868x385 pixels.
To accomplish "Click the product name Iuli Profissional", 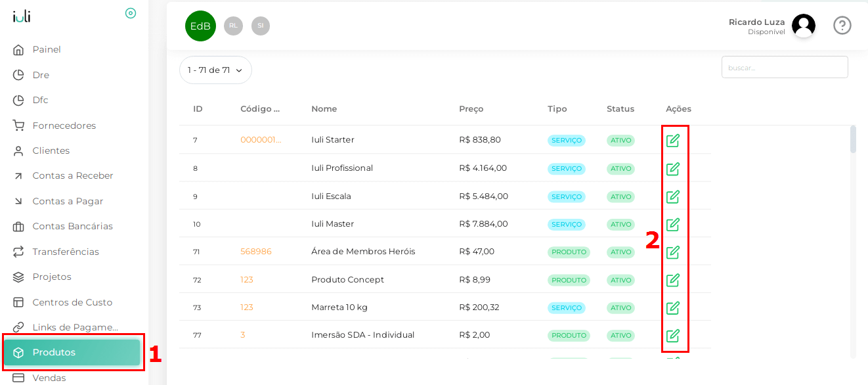I will pos(342,168).
